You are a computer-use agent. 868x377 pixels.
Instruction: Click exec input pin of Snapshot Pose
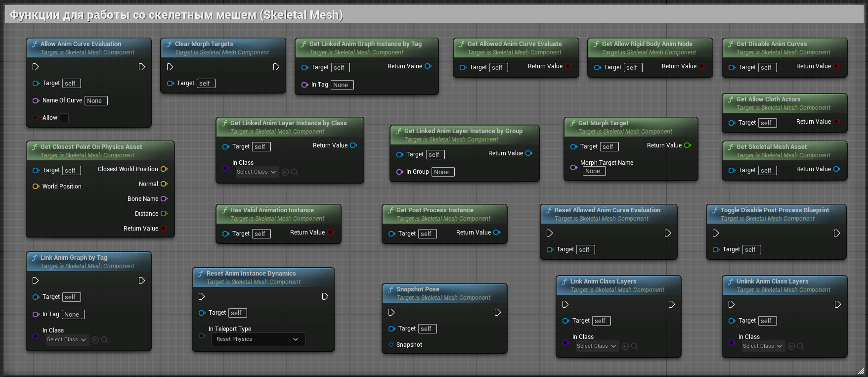tap(391, 312)
